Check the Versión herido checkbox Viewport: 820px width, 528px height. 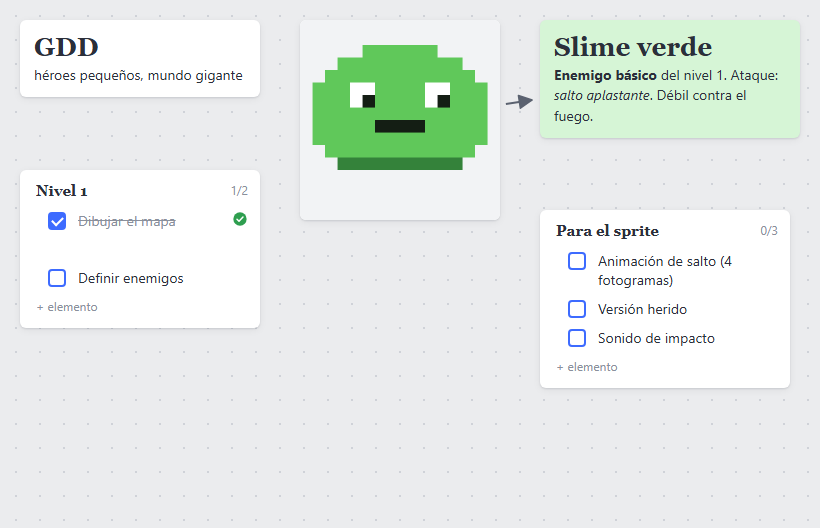pyautogui.click(x=577, y=309)
